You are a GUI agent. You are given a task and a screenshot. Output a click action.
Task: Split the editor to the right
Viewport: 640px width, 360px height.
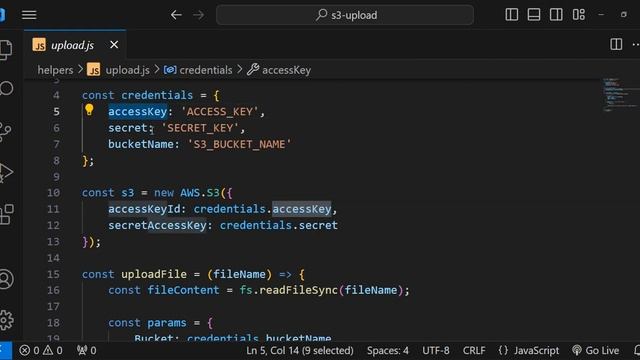click(x=616, y=44)
